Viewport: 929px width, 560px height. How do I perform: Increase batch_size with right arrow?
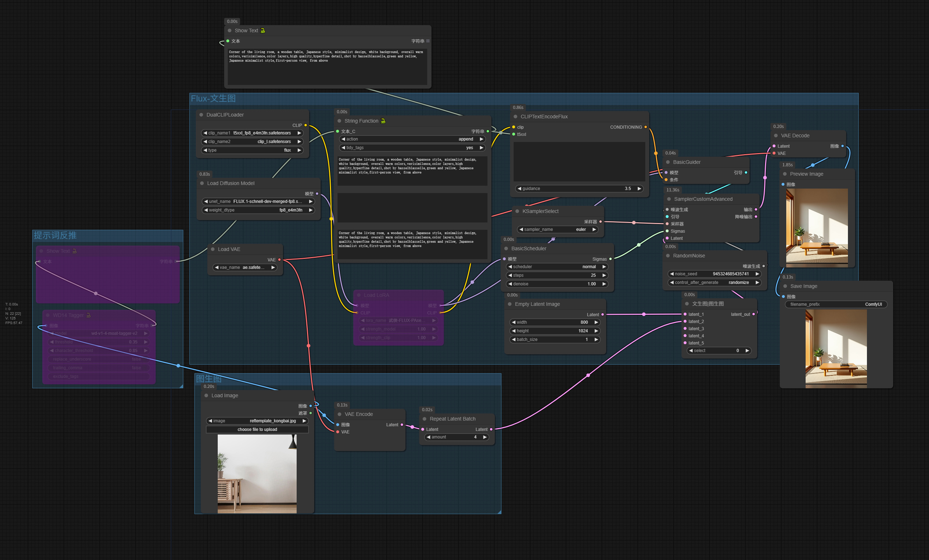(596, 340)
